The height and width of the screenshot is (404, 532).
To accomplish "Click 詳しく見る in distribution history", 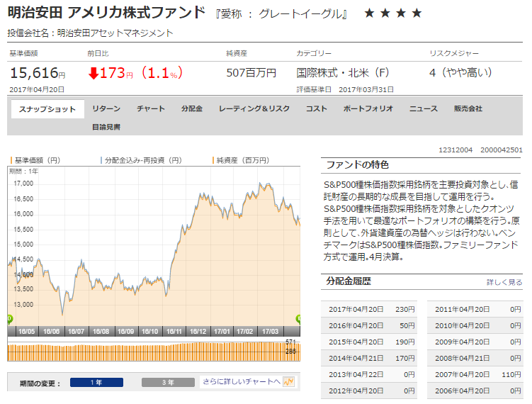I will (x=504, y=282).
